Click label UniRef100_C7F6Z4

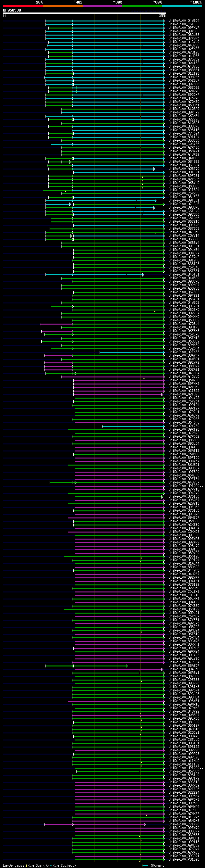[184, 134]
